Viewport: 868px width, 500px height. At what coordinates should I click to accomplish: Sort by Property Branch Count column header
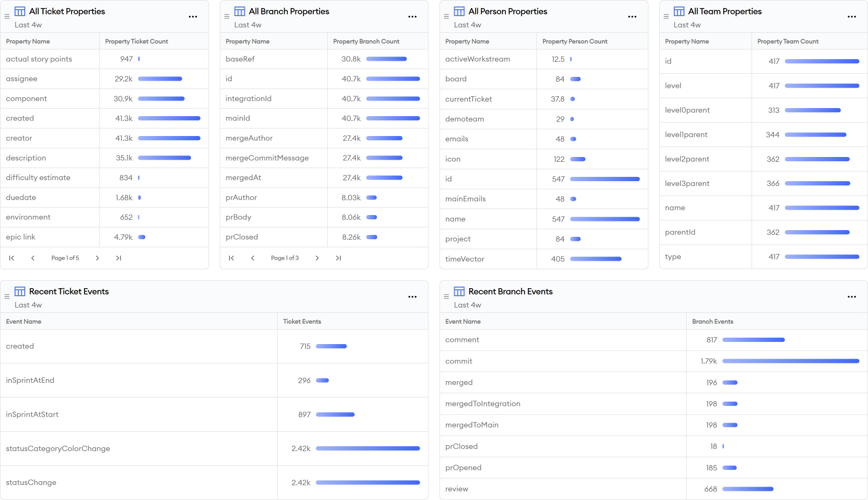366,41
